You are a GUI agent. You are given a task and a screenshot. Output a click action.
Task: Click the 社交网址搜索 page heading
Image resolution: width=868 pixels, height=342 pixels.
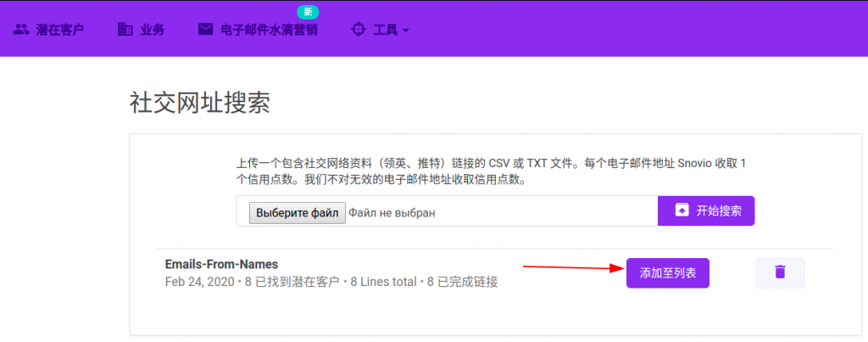click(200, 103)
